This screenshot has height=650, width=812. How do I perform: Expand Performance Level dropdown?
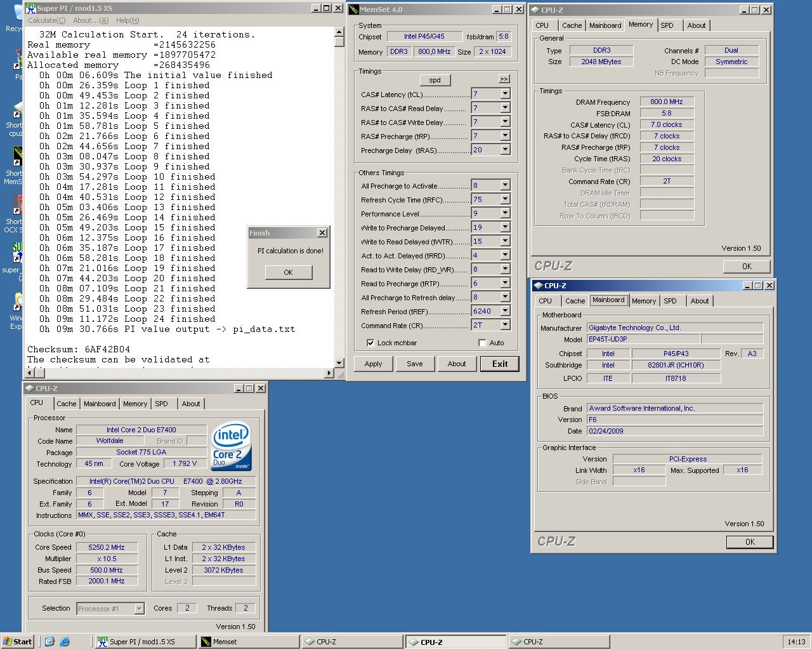click(x=505, y=213)
